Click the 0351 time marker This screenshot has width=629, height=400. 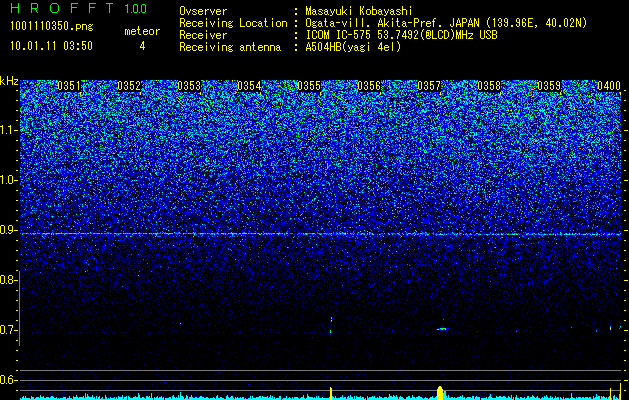coord(69,86)
